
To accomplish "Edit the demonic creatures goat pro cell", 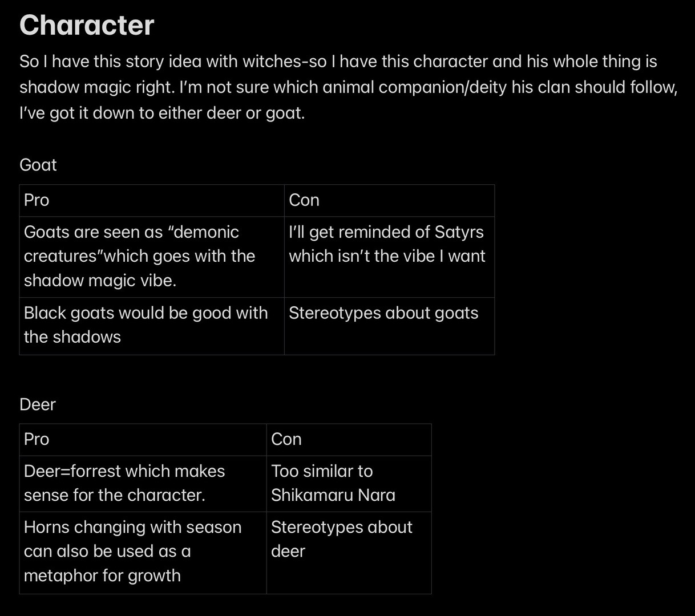I will point(152,257).
